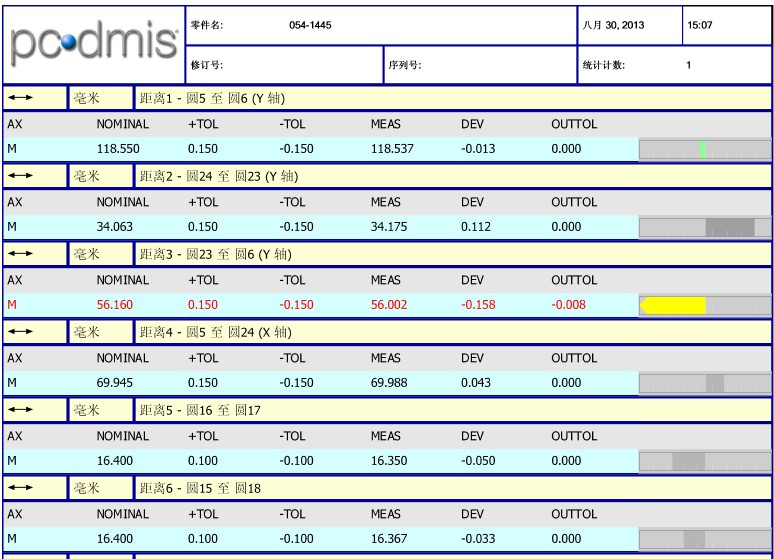
Task: Click the arrow icon of the 距离3 row
Action: (20, 254)
